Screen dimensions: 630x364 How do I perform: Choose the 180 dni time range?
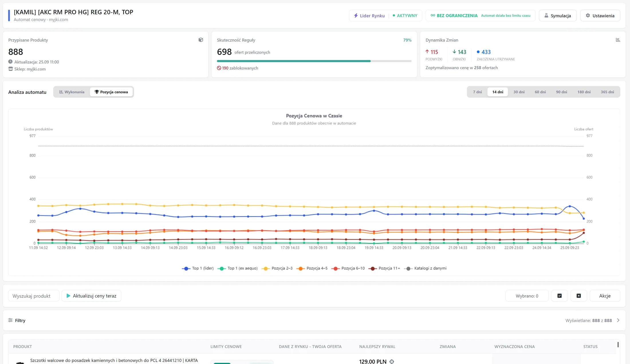pos(584,92)
